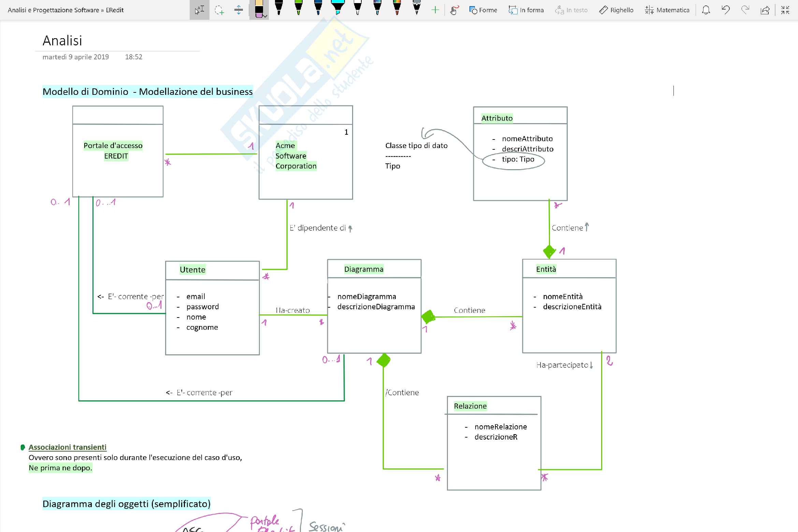Click the descrizioneR attribute

click(x=496, y=437)
